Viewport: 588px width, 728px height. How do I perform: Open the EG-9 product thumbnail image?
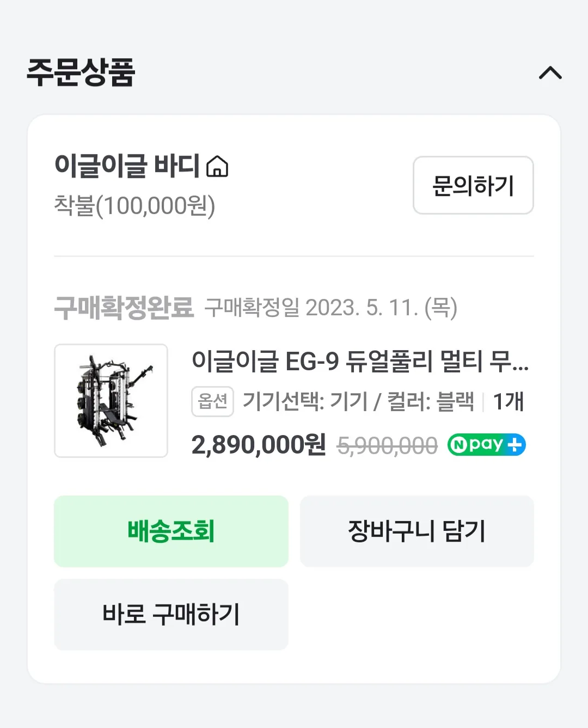pyautogui.click(x=111, y=401)
